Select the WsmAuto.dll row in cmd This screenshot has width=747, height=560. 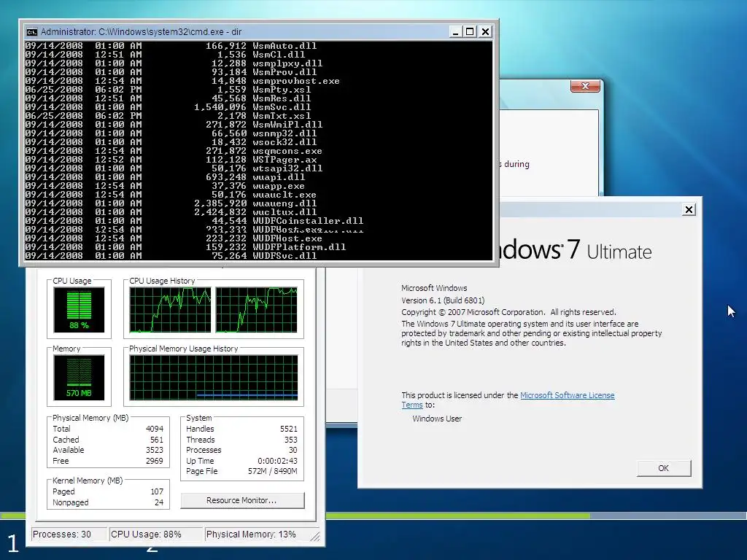click(x=171, y=46)
